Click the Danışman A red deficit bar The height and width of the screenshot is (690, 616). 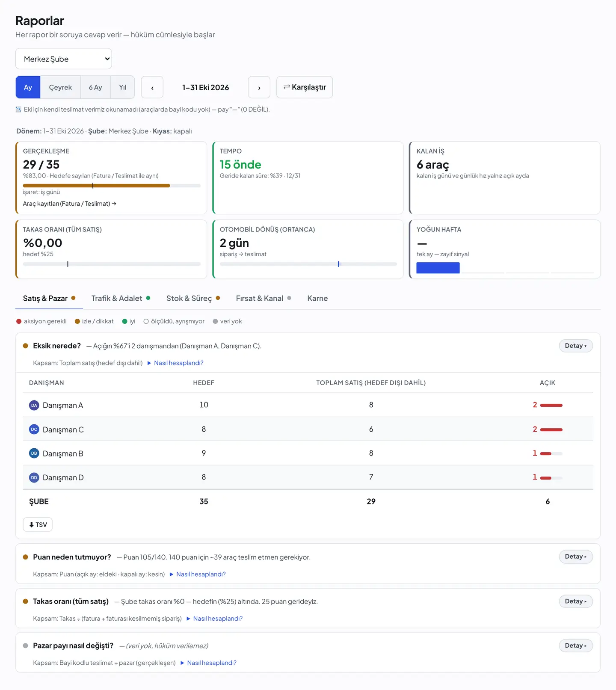[551, 405]
